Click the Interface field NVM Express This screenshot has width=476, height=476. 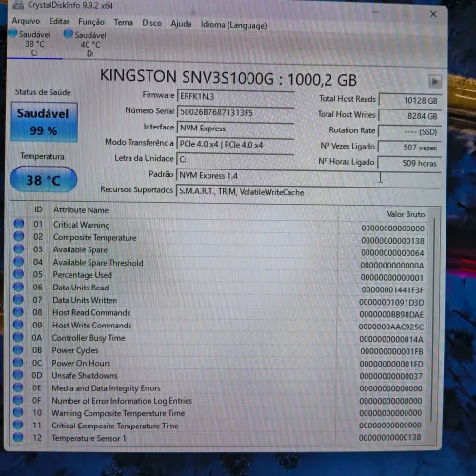click(235, 129)
